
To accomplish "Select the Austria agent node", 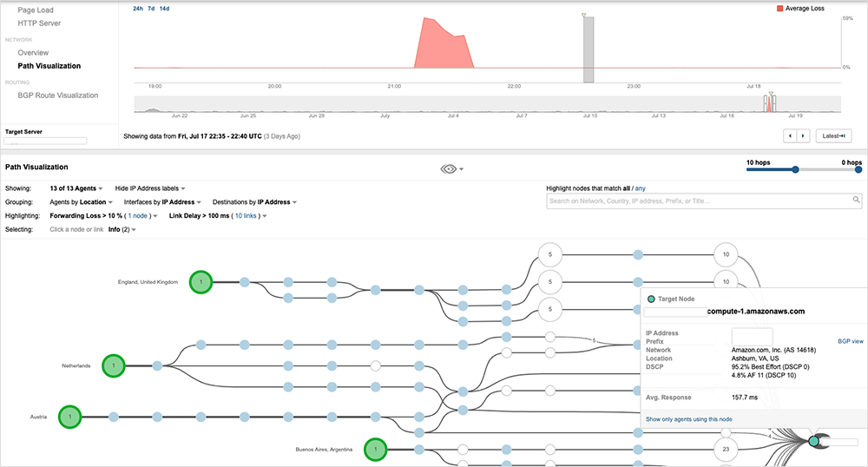I will pyautogui.click(x=70, y=418).
